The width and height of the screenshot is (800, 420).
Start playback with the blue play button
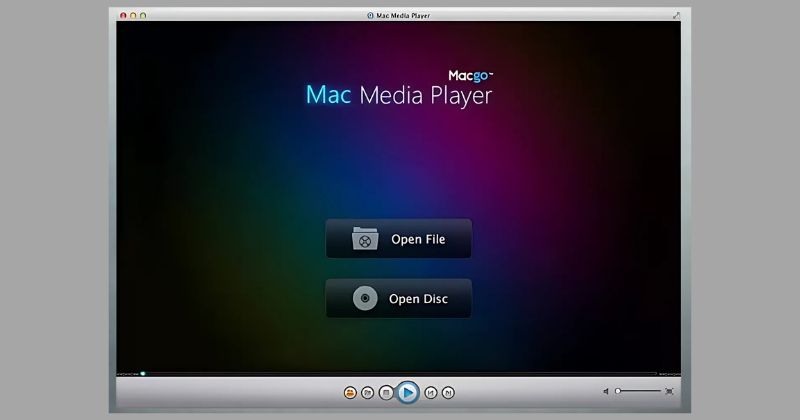(x=407, y=392)
